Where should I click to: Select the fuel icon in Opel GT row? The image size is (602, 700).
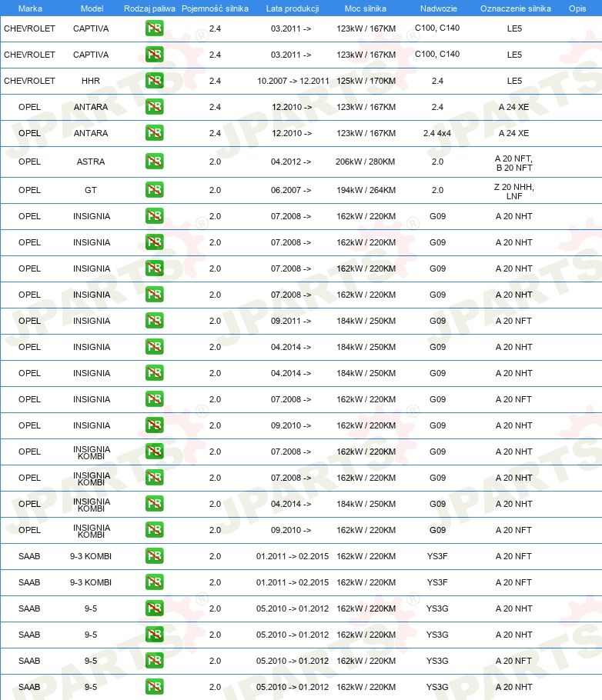pyautogui.click(x=154, y=190)
